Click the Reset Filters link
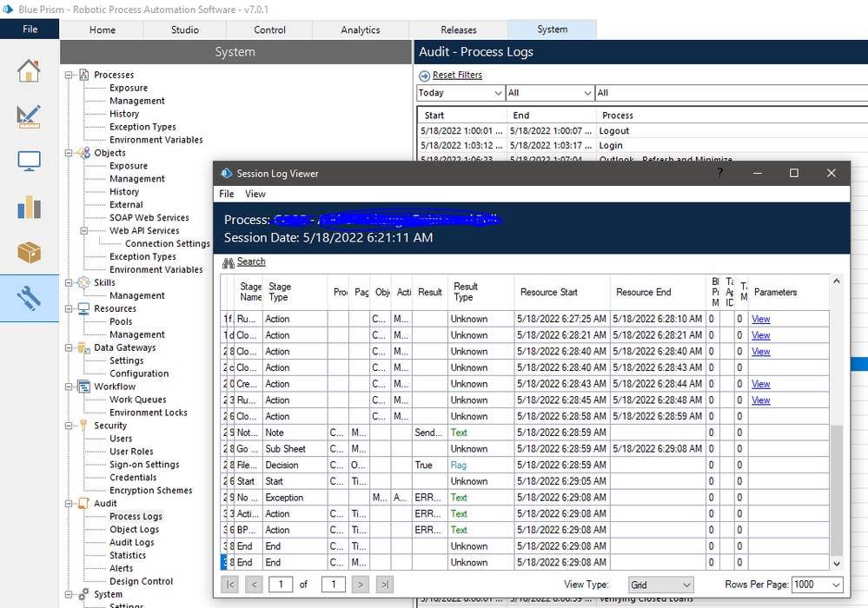Viewport: 868px width, 608px height. click(x=457, y=76)
